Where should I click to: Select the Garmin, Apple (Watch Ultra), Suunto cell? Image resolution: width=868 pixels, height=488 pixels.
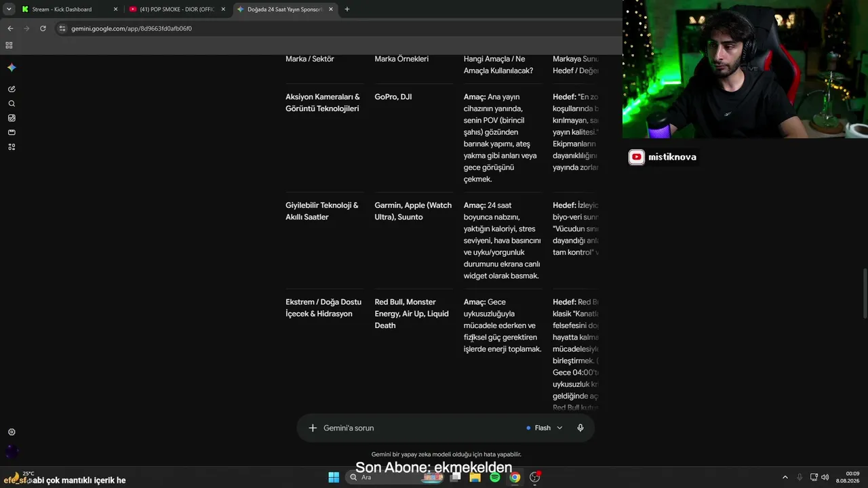413,211
